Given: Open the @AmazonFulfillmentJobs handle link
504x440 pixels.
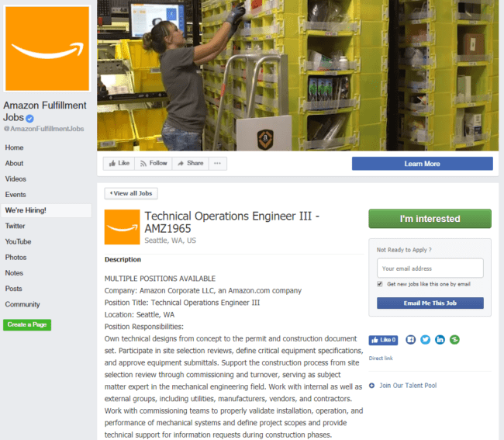Looking at the screenshot, I should [43, 129].
